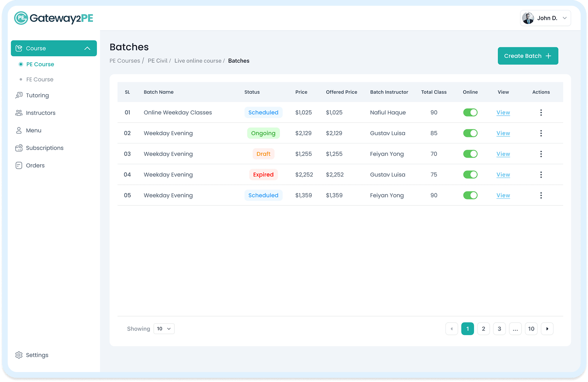Screen dimensions: 588x382
Task: Open the Orders sidebar icon
Action: [x=19, y=165]
